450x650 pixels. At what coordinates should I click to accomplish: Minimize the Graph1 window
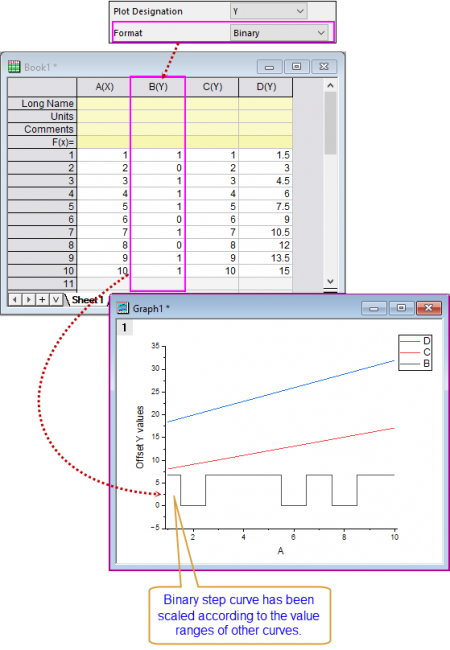[374, 308]
